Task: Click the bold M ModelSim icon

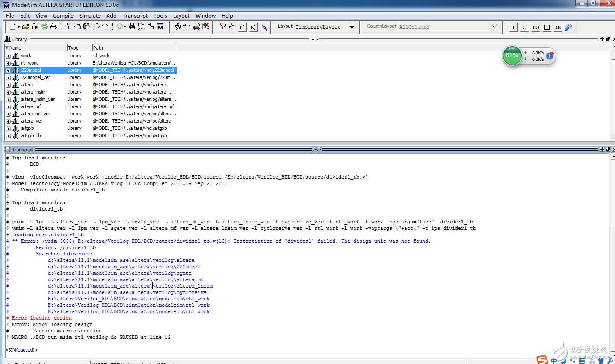Action: 160,26
